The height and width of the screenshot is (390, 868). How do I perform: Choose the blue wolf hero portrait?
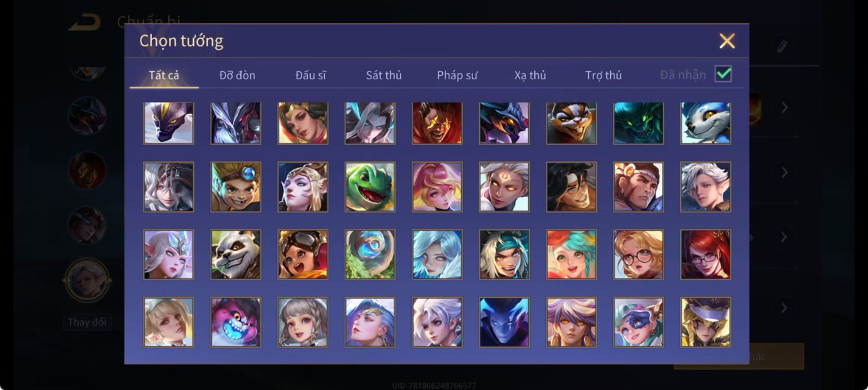(x=706, y=122)
